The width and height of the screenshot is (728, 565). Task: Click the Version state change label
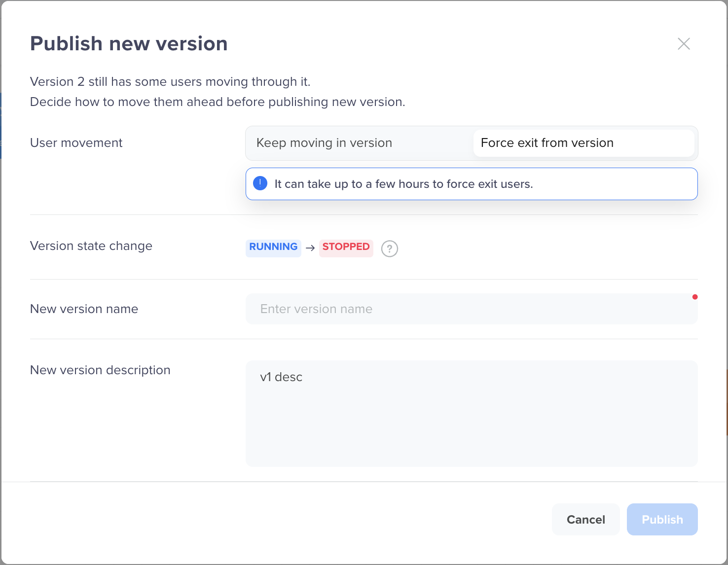pyautogui.click(x=91, y=246)
